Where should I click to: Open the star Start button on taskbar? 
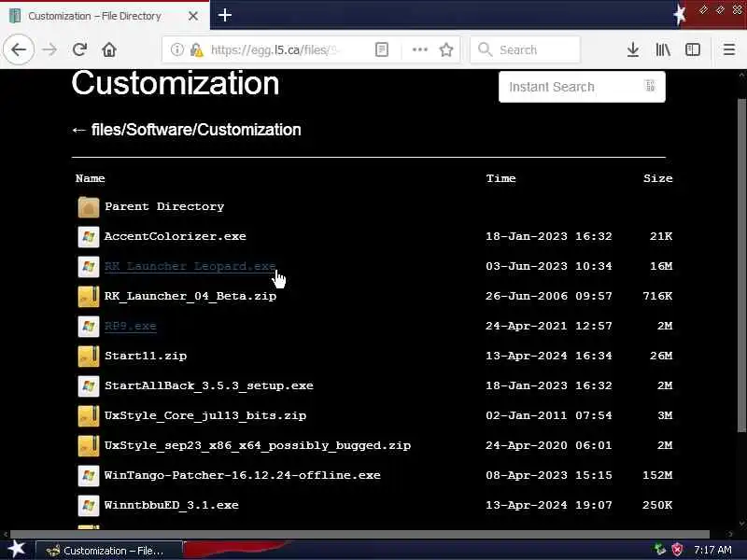pos(16,549)
